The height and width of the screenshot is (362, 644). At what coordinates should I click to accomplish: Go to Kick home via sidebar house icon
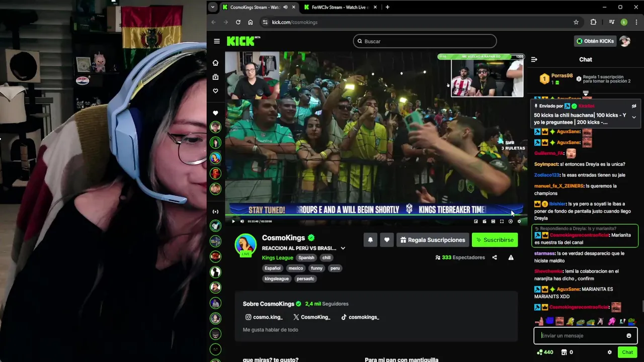(x=215, y=63)
